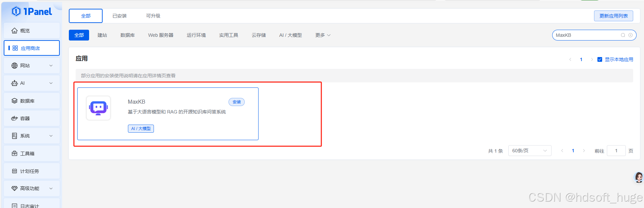Click the 计划任务 calendar icon

[15, 171]
